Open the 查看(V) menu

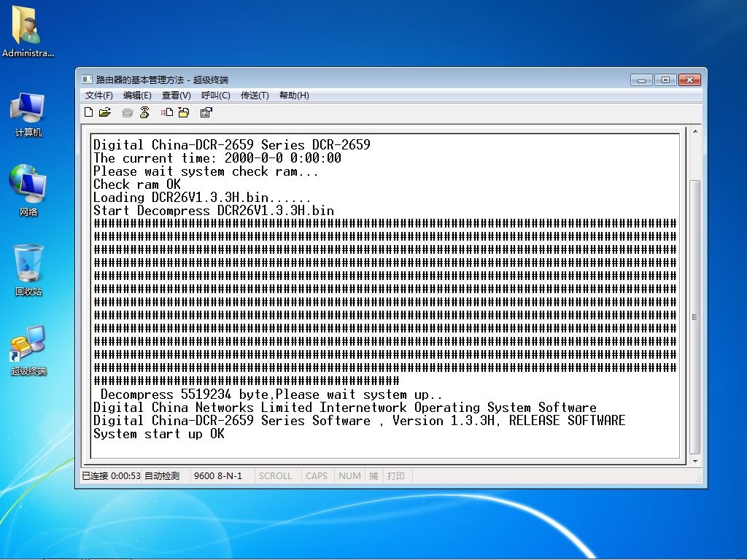pyautogui.click(x=177, y=96)
